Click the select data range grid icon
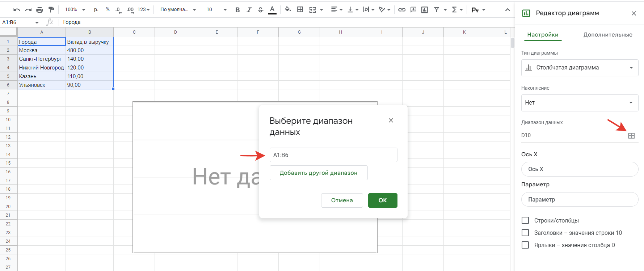The image size is (644, 271). point(631,136)
